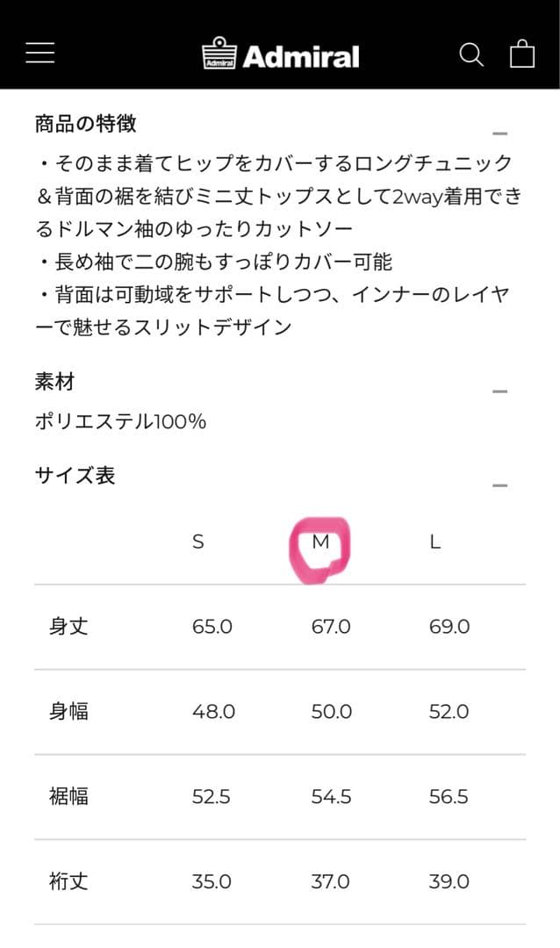Open the shopping bag icon
The image size is (560, 948).
point(523,54)
